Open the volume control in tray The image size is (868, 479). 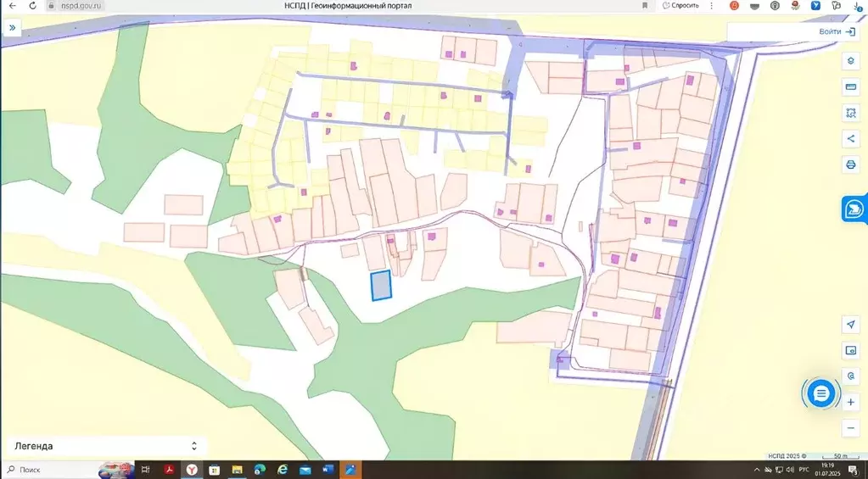pos(790,471)
